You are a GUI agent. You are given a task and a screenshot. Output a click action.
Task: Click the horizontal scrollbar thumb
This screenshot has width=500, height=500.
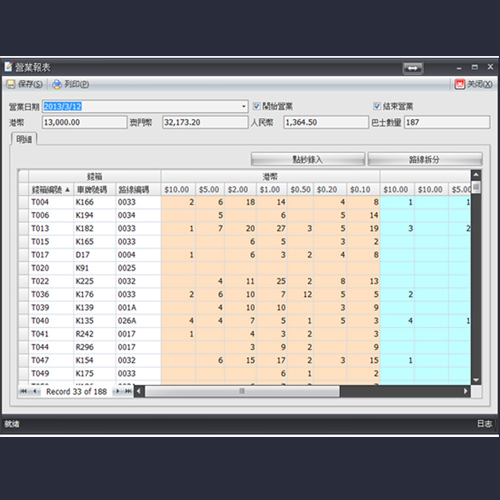point(242,391)
